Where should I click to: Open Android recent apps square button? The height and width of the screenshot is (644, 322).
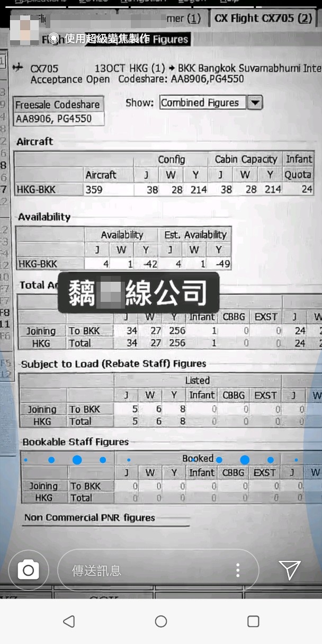(253, 621)
